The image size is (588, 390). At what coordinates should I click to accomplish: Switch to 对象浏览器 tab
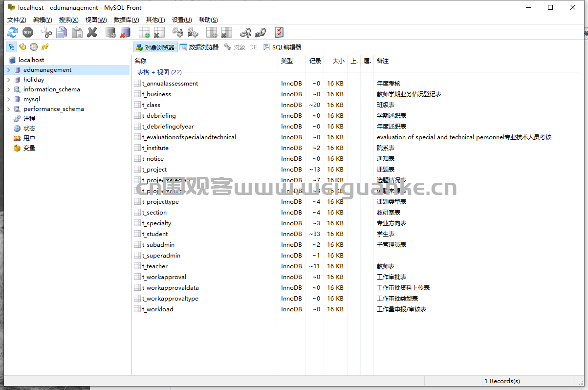(155, 47)
